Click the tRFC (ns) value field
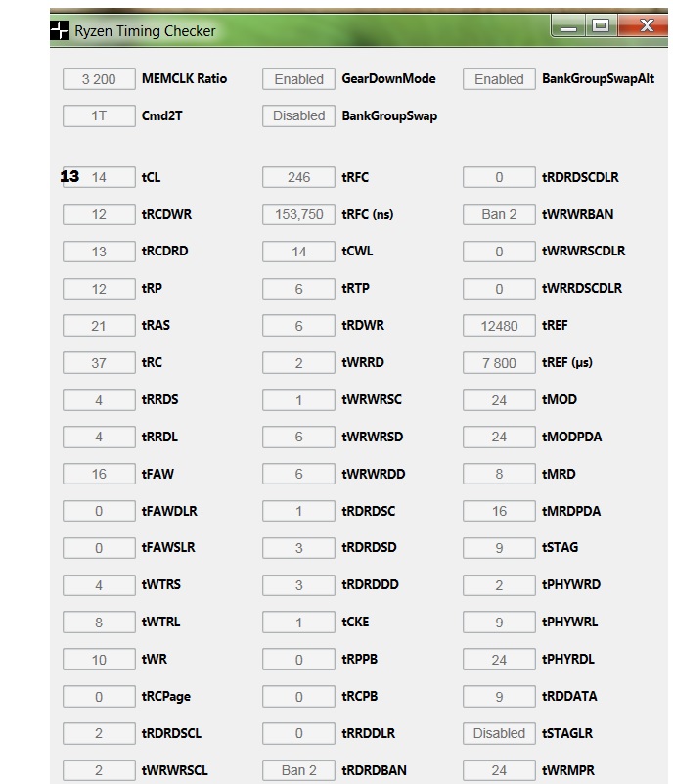Image resolution: width=673 pixels, height=784 pixels. (298, 215)
